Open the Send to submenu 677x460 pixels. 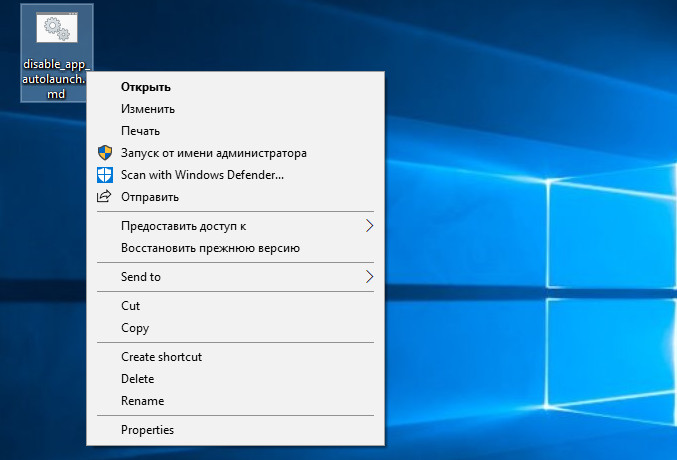point(235,277)
